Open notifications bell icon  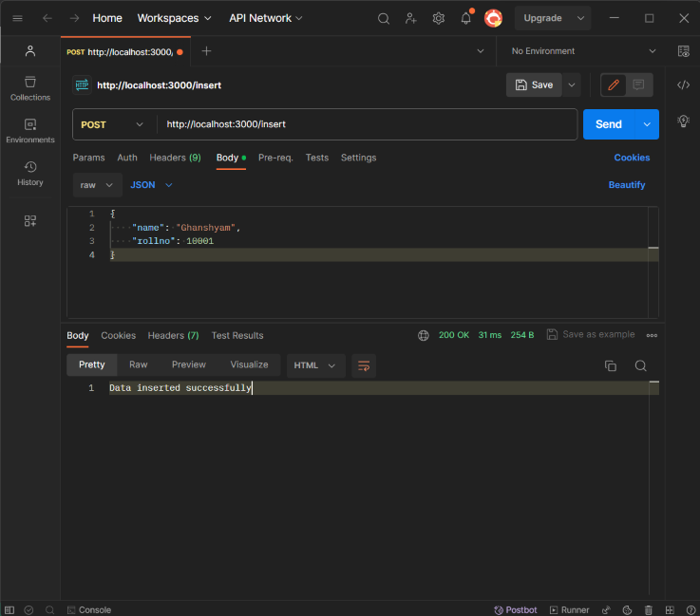pyautogui.click(x=465, y=18)
